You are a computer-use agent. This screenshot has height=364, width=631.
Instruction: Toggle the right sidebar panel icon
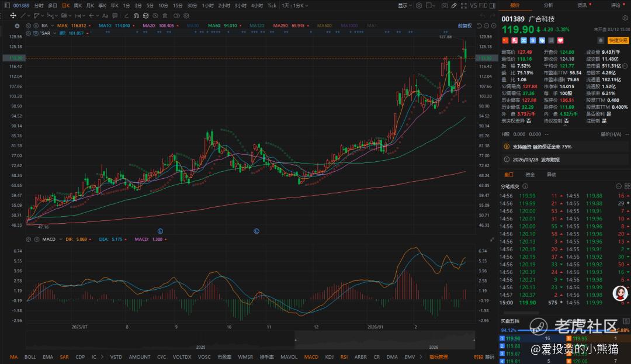point(492,6)
